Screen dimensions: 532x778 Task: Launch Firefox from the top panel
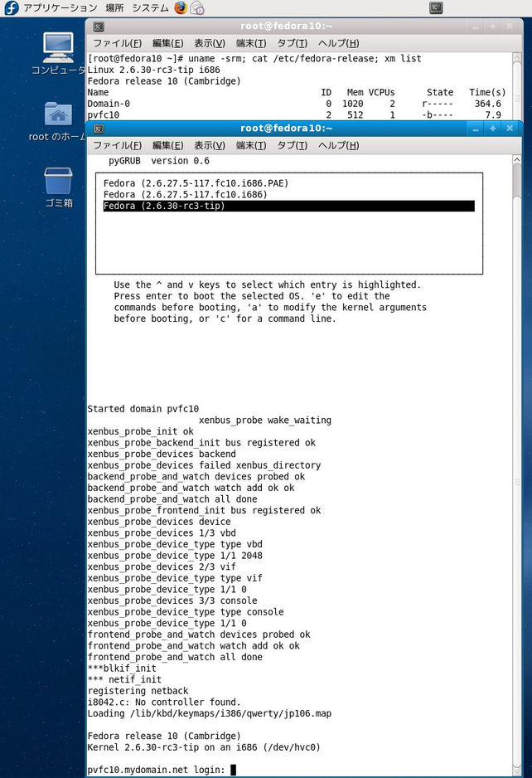tap(181, 7)
